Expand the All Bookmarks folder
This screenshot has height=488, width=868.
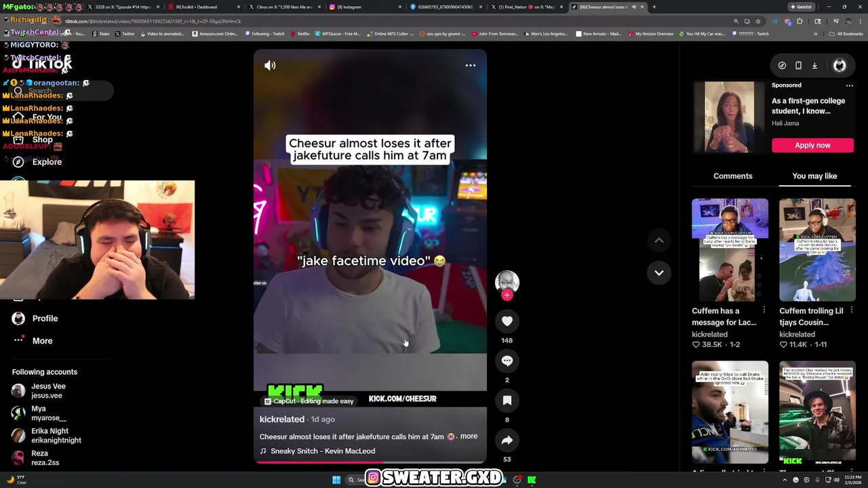846,34
